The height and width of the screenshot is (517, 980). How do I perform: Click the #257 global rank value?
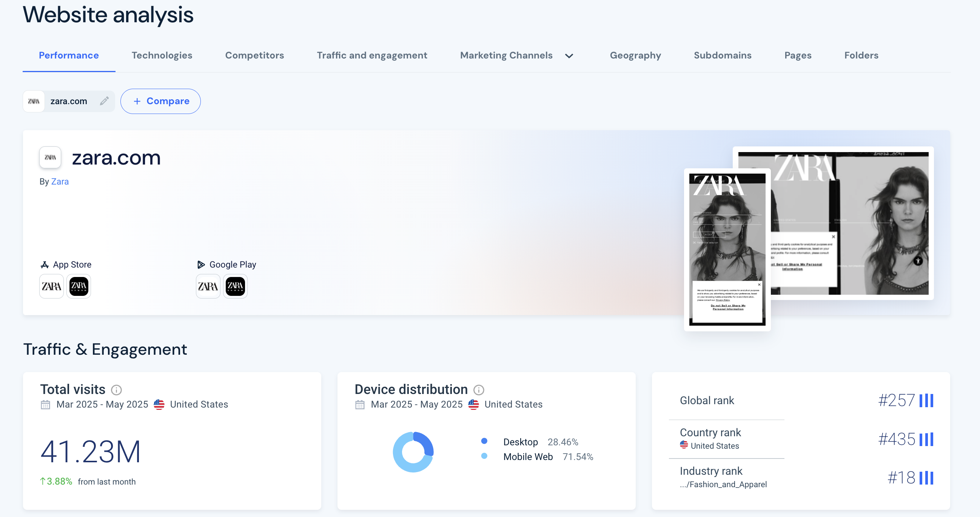tap(896, 400)
